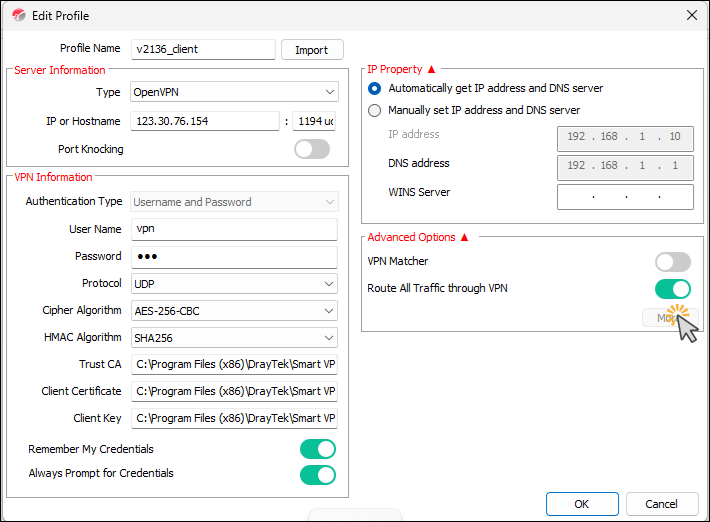Image resolution: width=710 pixels, height=522 pixels.
Task: Click the Profile Name text field
Action: 203,49
